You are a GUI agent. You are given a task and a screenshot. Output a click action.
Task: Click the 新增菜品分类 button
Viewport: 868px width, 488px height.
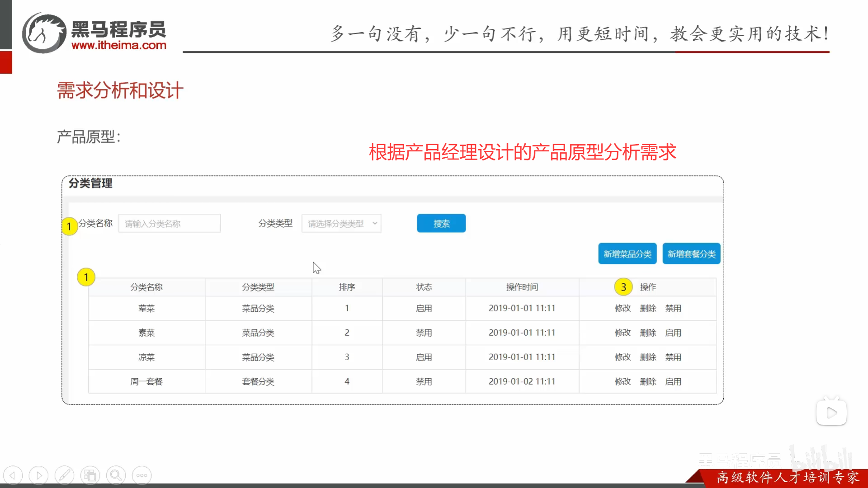tap(627, 253)
